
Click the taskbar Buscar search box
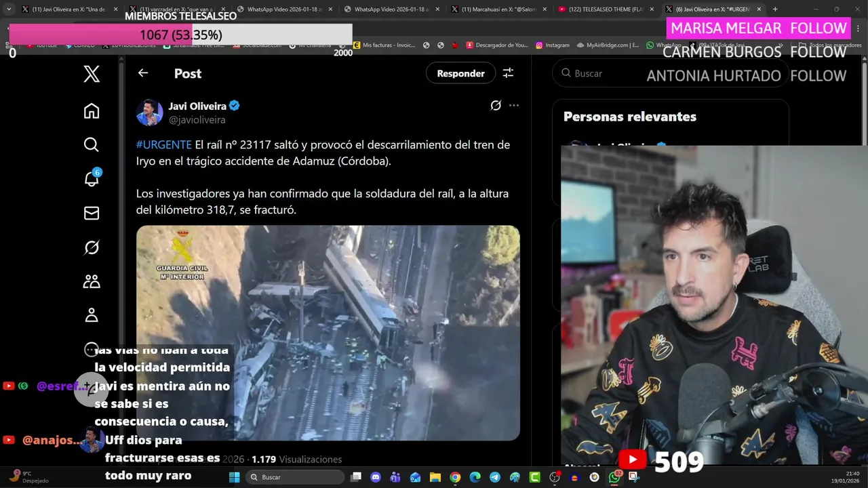[294, 477]
